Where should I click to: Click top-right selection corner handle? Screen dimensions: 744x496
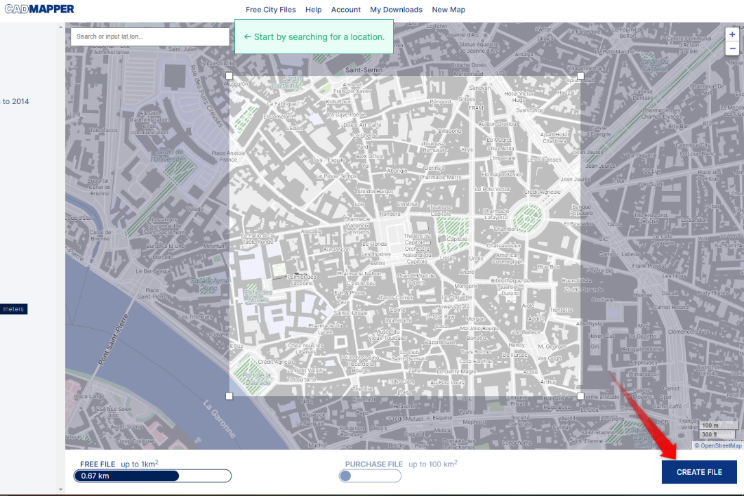tap(581, 75)
